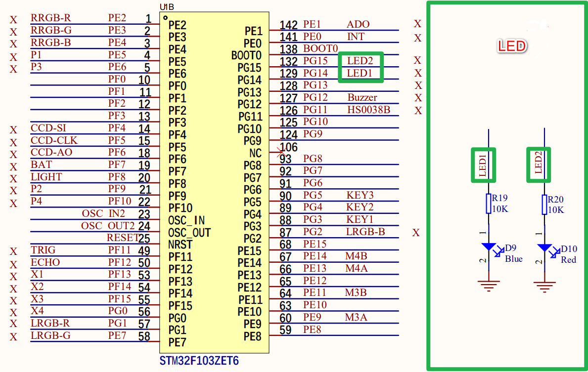The width and height of the screenshot is (588, 372).
Task: Select the R19 resistor symbol
Action: 488,204
